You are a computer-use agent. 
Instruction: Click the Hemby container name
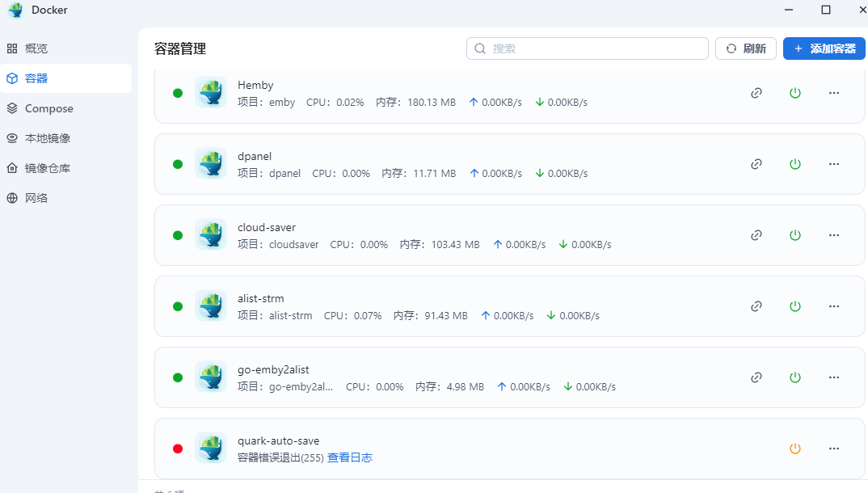click(x=255, y=85)
